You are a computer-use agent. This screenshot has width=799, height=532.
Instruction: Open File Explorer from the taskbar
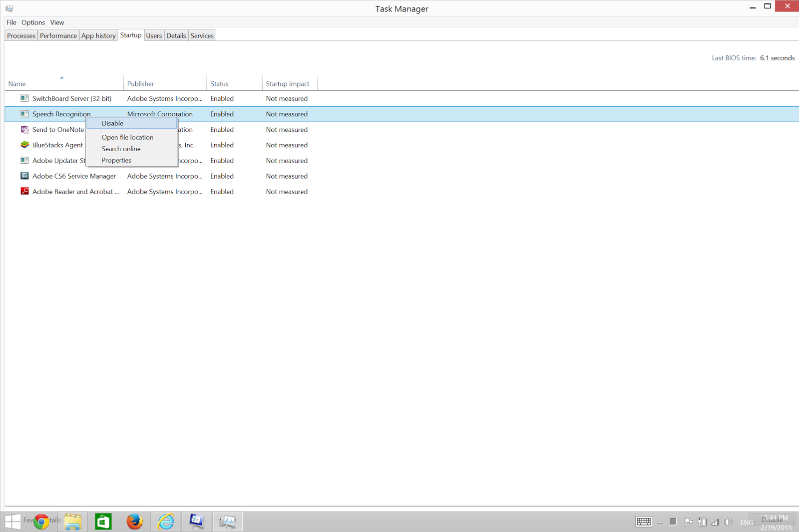[x=73, y=522]
